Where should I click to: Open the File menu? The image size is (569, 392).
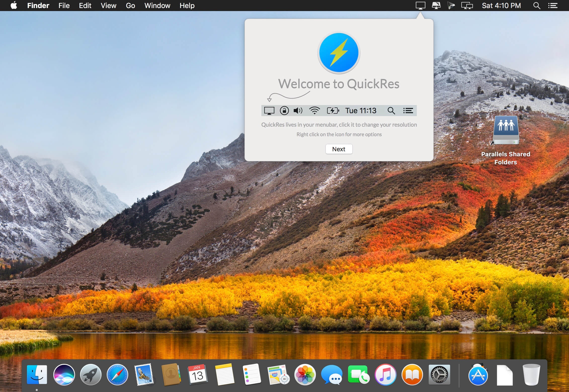coord(64,6)
